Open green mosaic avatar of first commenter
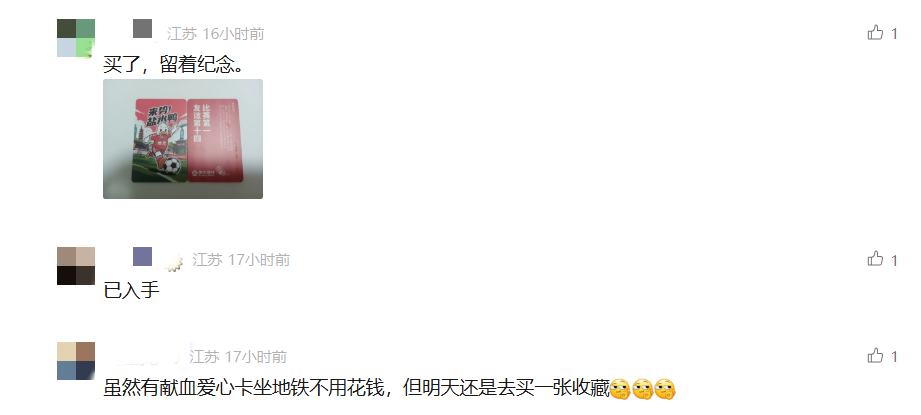Image resolution: width=921 pixels, height=415 pixels. click(x=76, y=38)
